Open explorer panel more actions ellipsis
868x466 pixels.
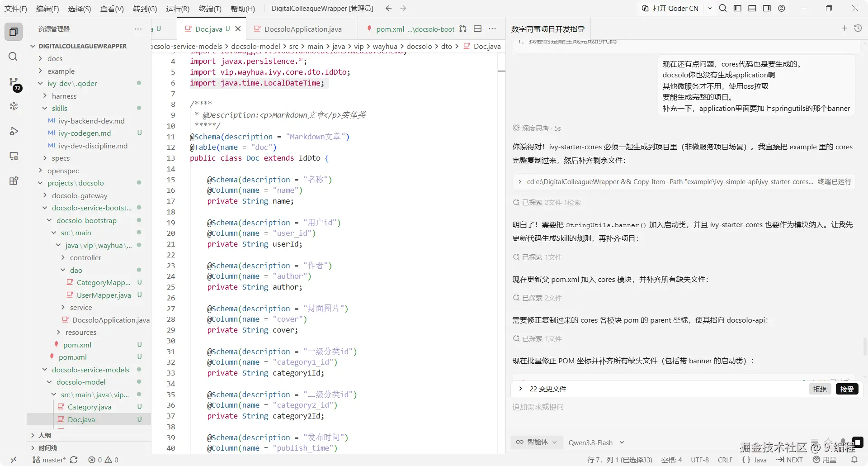pos(138,29)
